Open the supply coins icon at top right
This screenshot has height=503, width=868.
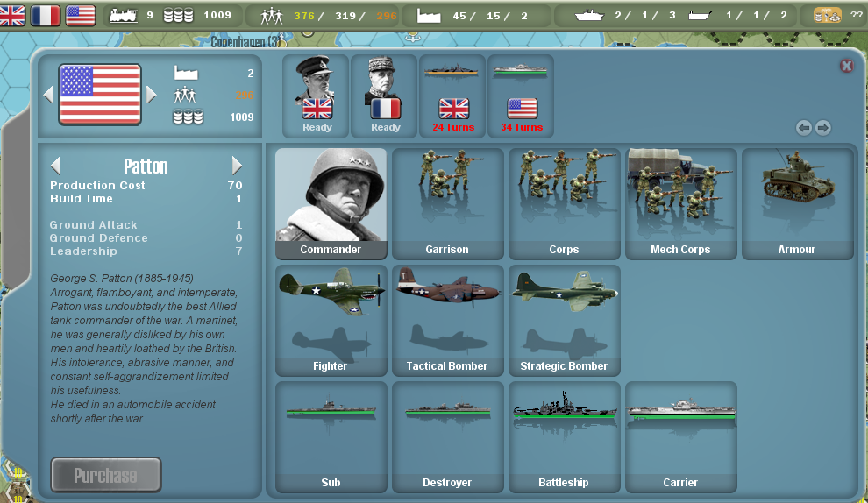tap(827, 16)
